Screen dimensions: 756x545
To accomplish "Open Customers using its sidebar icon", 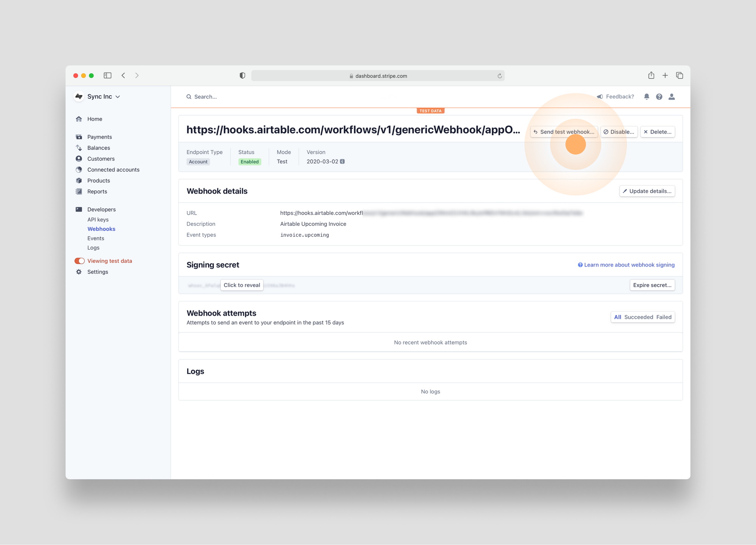I will 79,159.
